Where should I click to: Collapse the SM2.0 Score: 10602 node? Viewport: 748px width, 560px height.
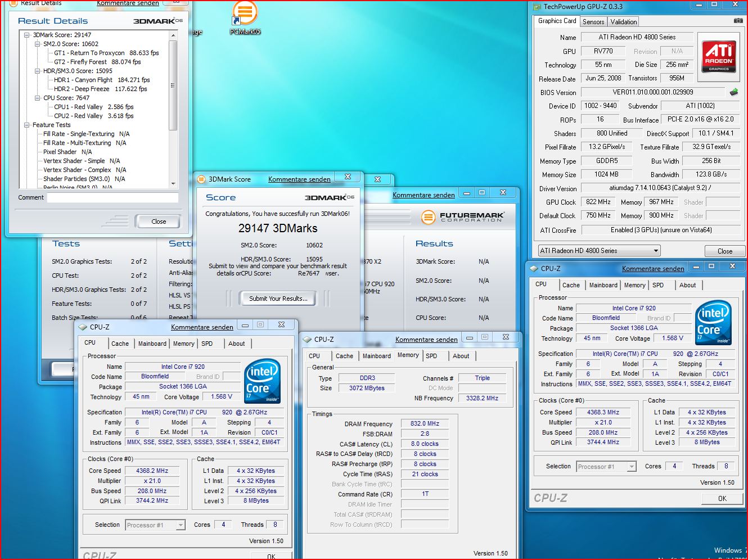pyautogui.click(x=38, y=44)
